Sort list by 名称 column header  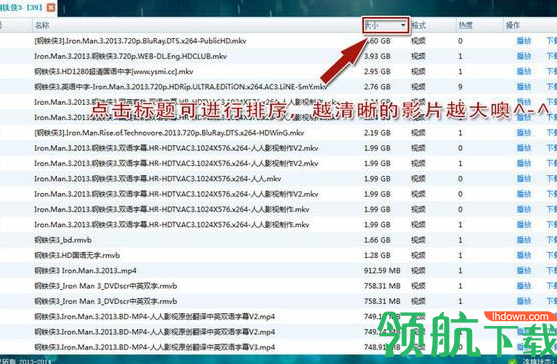[42, 25]
